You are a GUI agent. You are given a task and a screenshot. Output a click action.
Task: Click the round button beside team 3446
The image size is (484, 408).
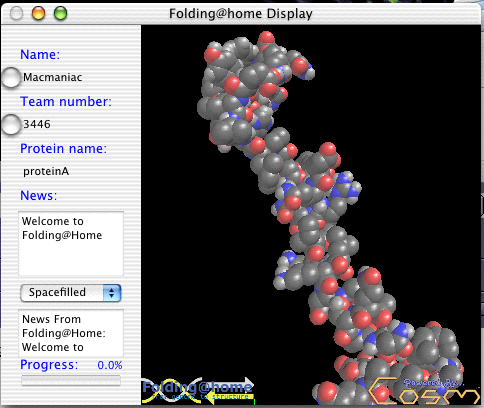point(11,124)
